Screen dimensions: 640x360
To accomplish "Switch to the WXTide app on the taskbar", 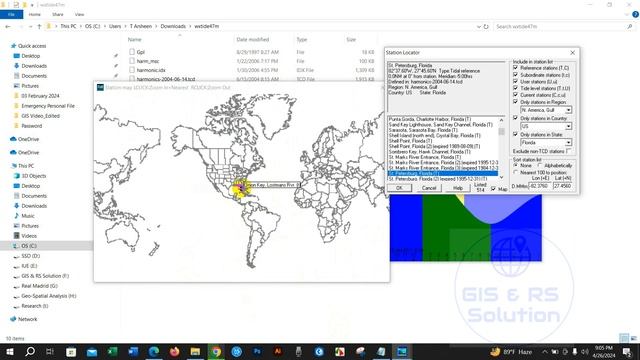I will [x=402, y=351].
